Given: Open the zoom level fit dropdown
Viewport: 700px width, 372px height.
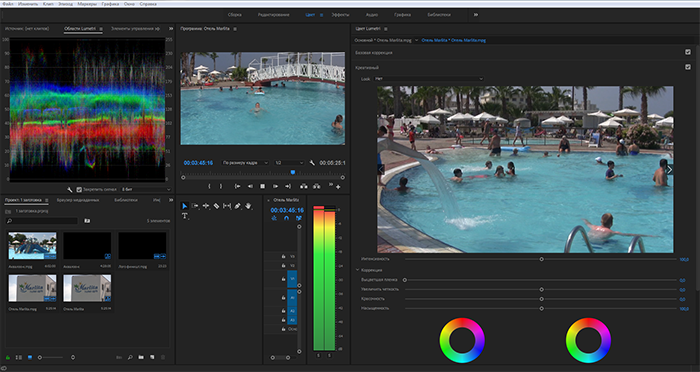Looking at the screenshot, I should [245, 163].
